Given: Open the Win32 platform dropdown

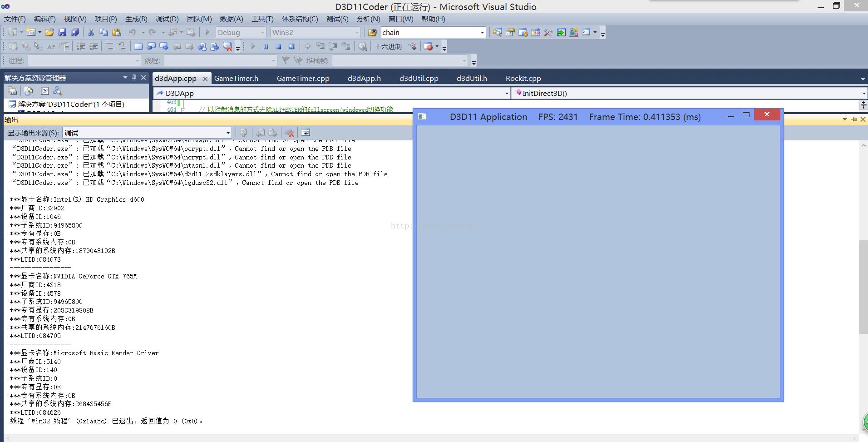Looking at the screenshot, I should 357,32.
